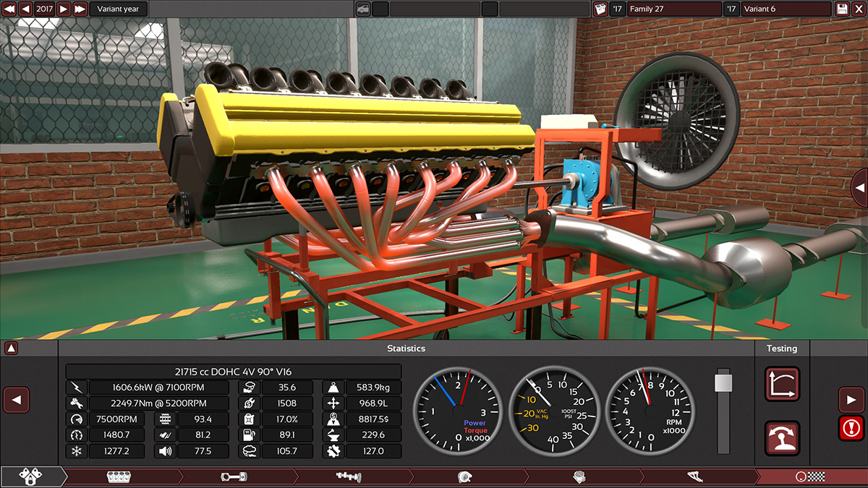This screenshot has width=868, height=488.
Task: Go to the previous page using left arrow
Action: point(16,399)
